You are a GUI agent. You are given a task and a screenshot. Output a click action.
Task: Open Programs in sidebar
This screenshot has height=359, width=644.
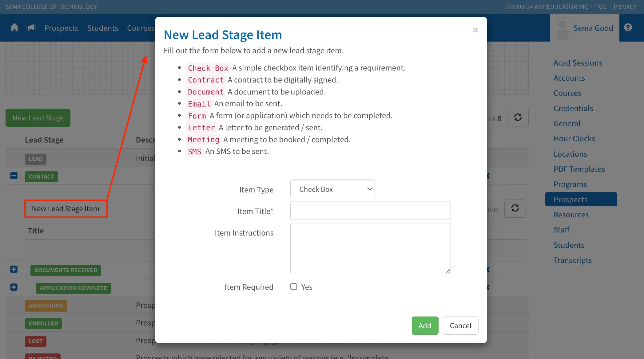(570, 184)
